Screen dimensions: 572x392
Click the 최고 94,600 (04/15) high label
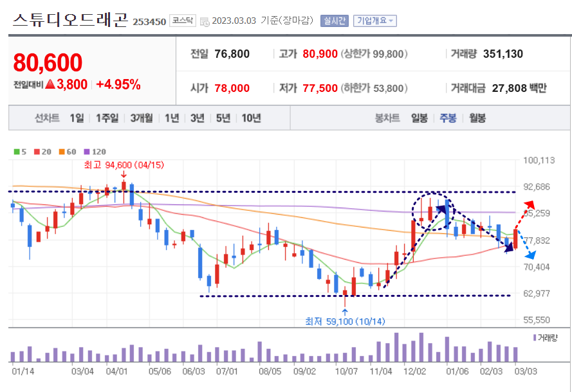(124, 165)
